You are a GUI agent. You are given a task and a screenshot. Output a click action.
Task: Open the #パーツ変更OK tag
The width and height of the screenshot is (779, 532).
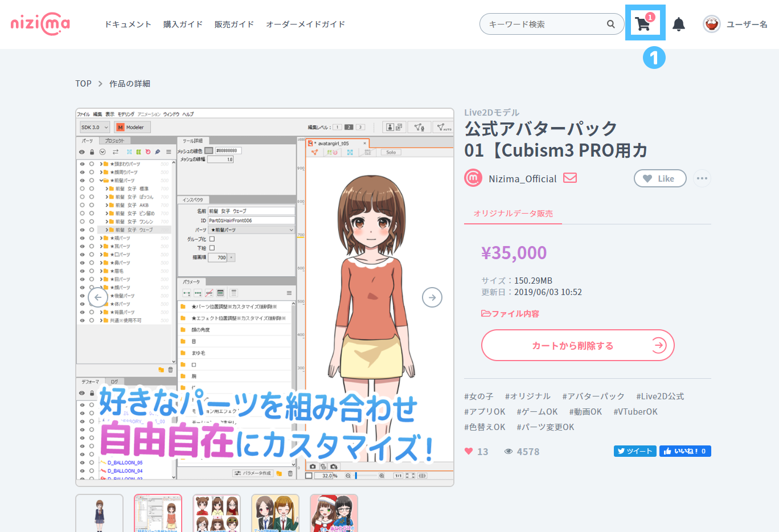click(x=546, y=427)
